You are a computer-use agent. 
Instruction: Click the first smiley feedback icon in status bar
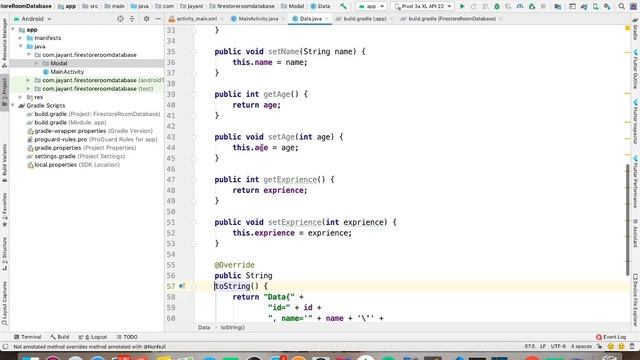coord(611,347)
